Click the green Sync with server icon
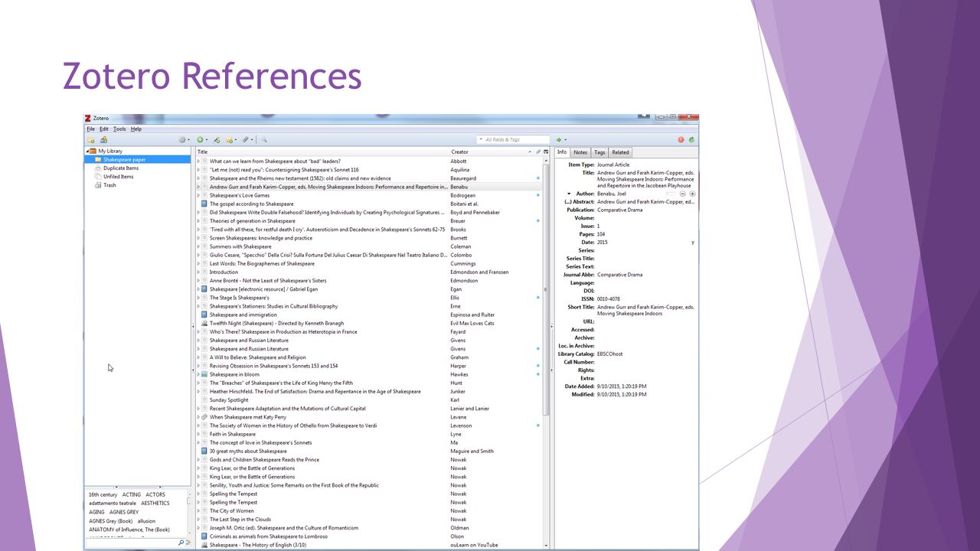 [692, 140]
